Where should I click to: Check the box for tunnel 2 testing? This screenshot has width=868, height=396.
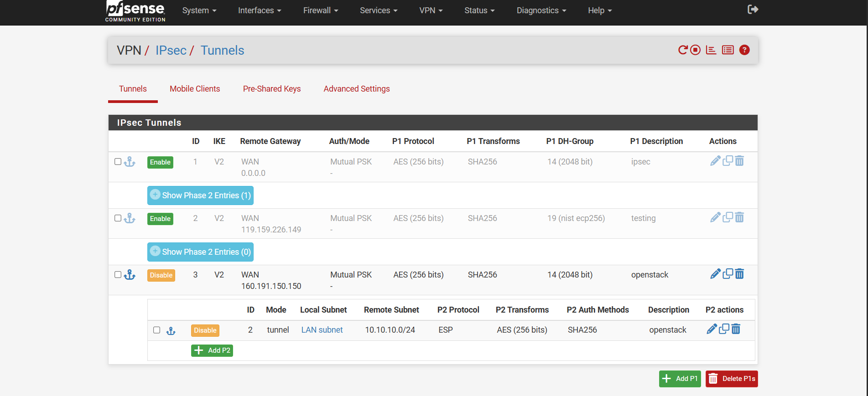coord(118,218)
